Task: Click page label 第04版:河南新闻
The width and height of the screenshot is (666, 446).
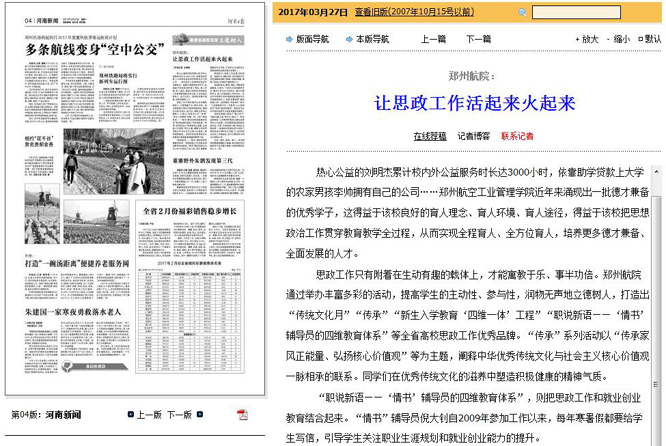Action: [x=46, y=415]
